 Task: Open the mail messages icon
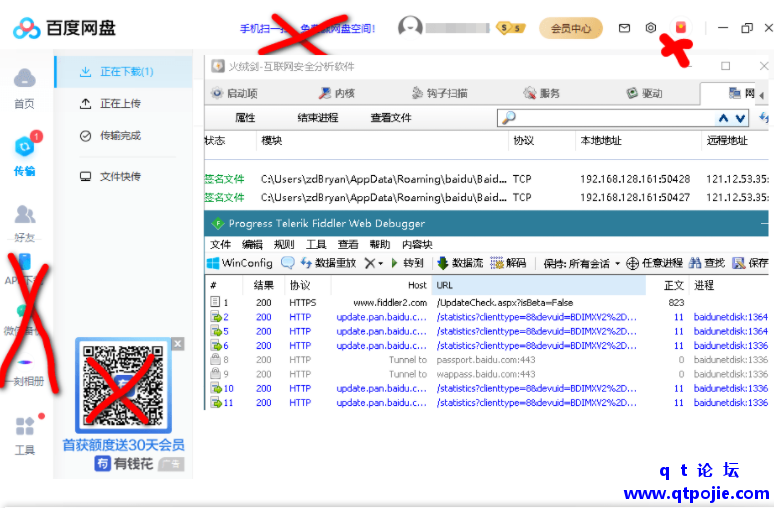tap(624, 28)
